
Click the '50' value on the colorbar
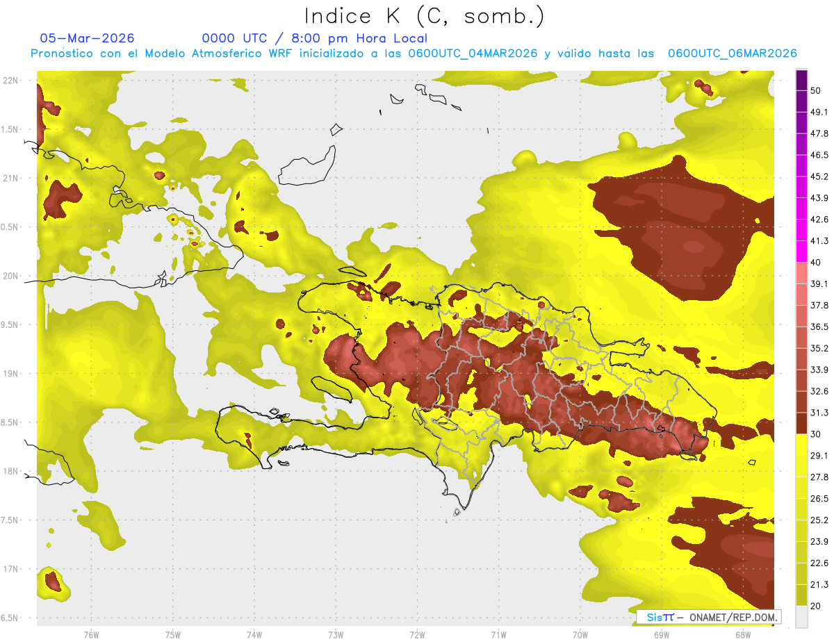point(816,91)
